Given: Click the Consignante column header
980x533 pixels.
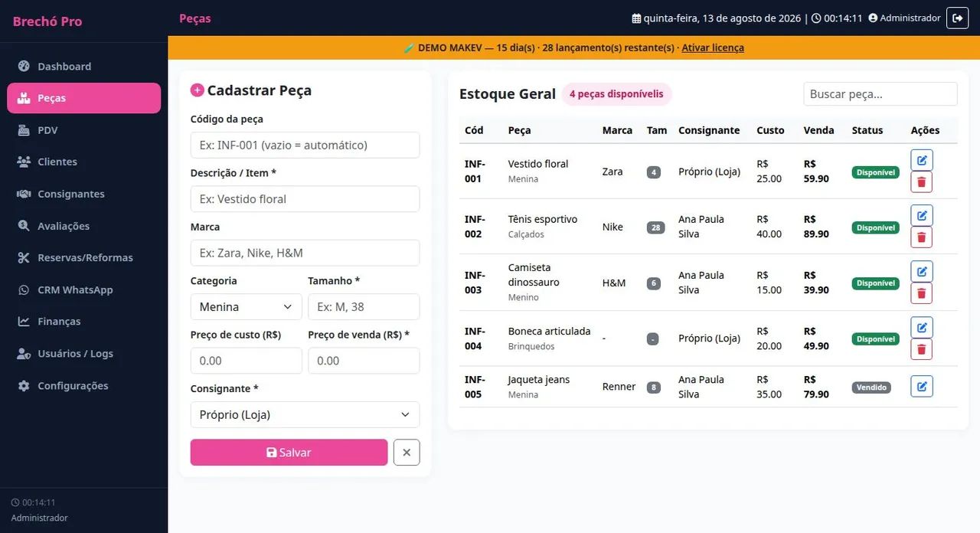Looking at the screenshot, I should point(709,130).
